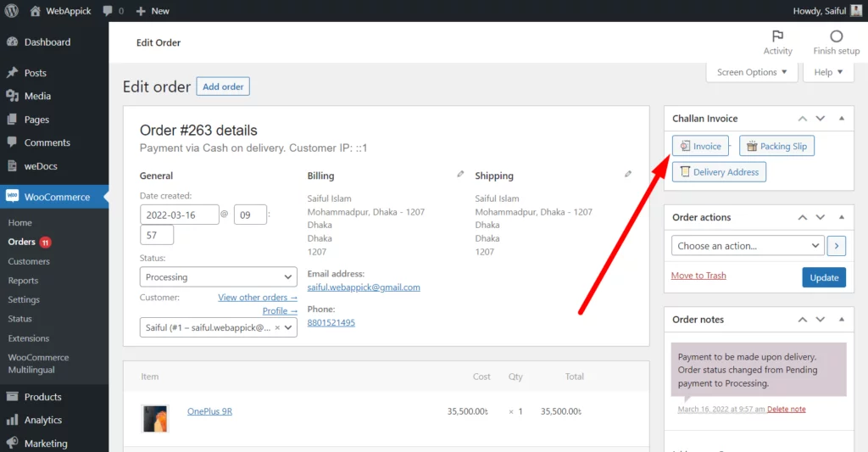Remove selected customer with x icon
The height and width of the screenshot is (452, 868).
277,327
